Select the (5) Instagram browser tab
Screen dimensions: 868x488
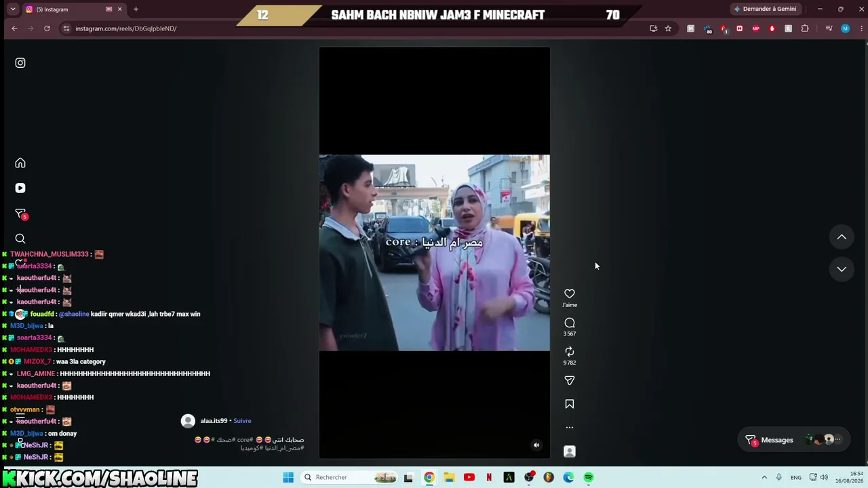(x=75, y=9)
